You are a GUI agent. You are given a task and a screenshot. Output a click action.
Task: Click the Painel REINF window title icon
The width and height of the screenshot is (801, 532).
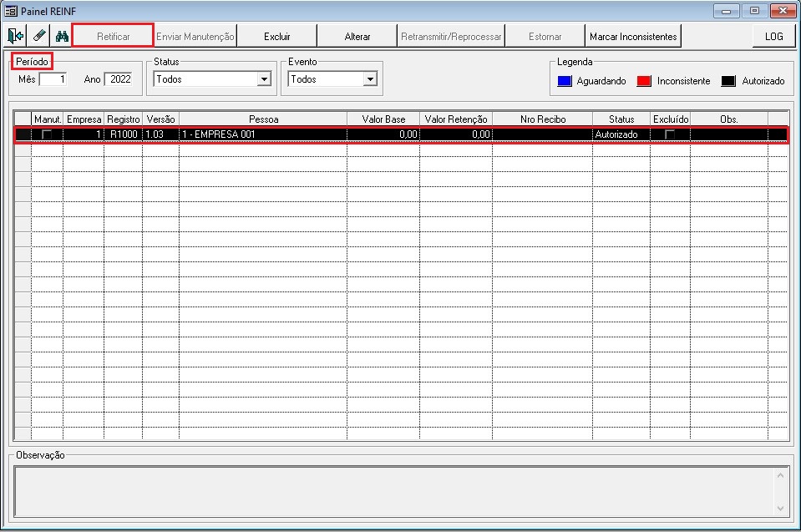pyautogui.click(x=11, y=11)
